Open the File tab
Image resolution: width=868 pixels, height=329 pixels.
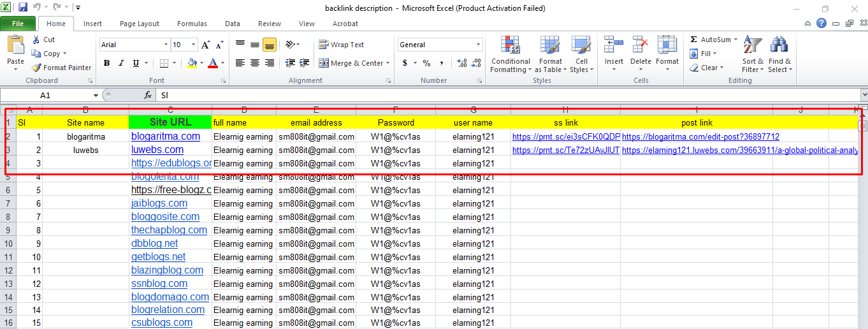[x=18, y=24]
